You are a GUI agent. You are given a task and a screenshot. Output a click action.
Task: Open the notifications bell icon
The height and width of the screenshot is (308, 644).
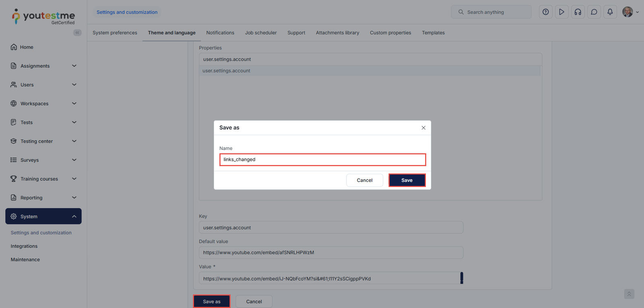(x=610, y=12)
